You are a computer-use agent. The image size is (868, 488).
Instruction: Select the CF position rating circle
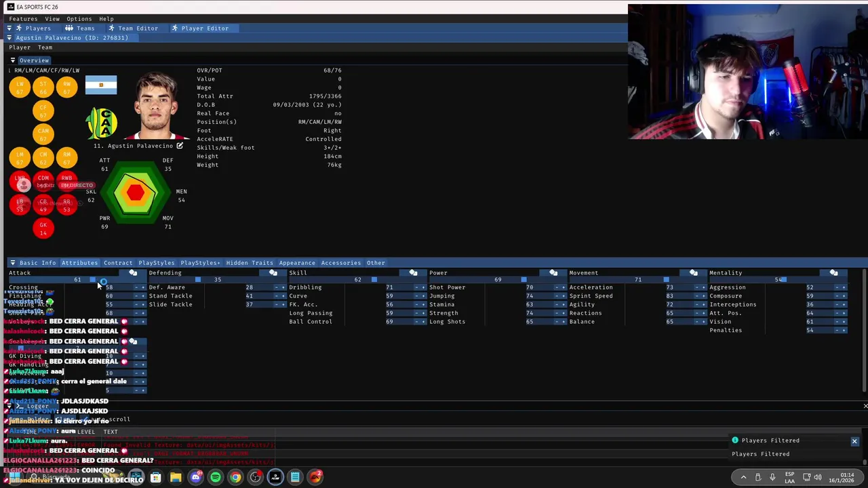[43, 110]
